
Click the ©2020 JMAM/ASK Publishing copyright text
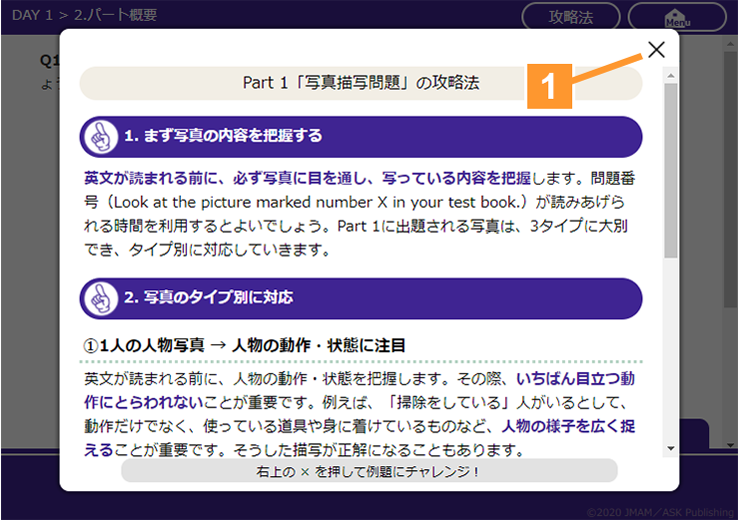tap(659, 511)
